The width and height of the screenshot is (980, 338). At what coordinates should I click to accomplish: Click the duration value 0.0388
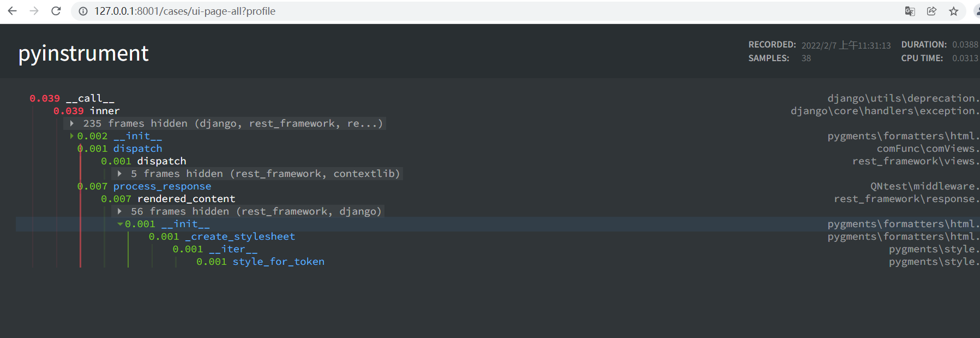965,45
